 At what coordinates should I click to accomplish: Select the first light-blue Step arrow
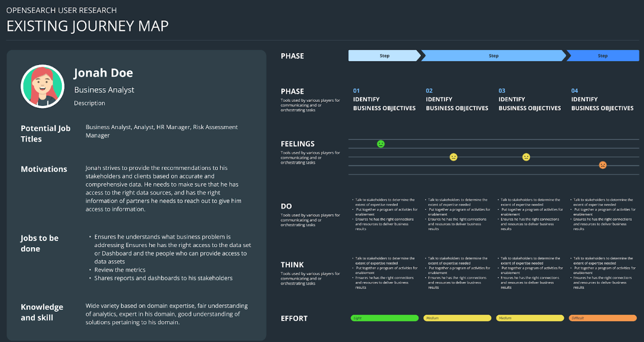point(384,56)
